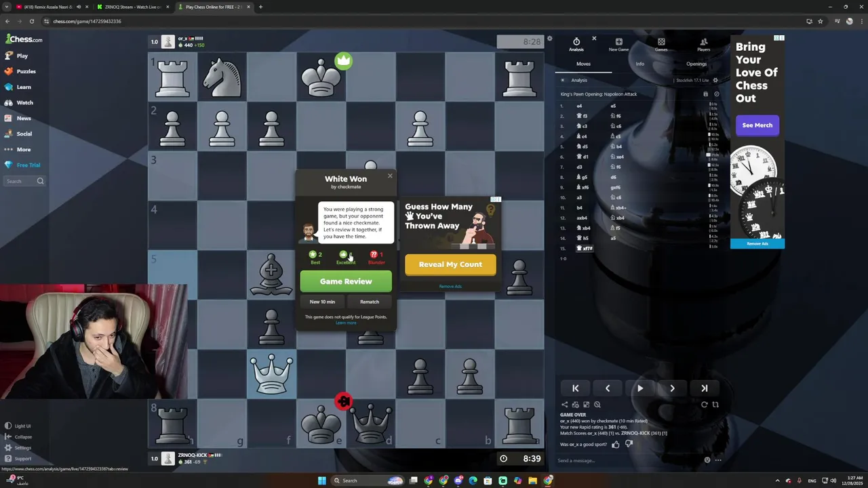Open the Games panel tab
Screen dimensions: 868x488
[x=661, y=45]
